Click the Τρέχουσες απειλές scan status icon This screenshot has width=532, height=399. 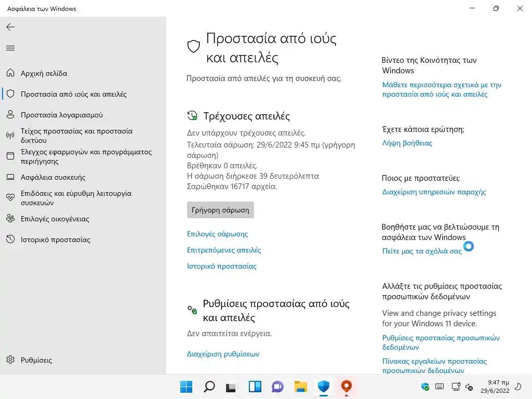pyautogui.click(x=192, y=116)
